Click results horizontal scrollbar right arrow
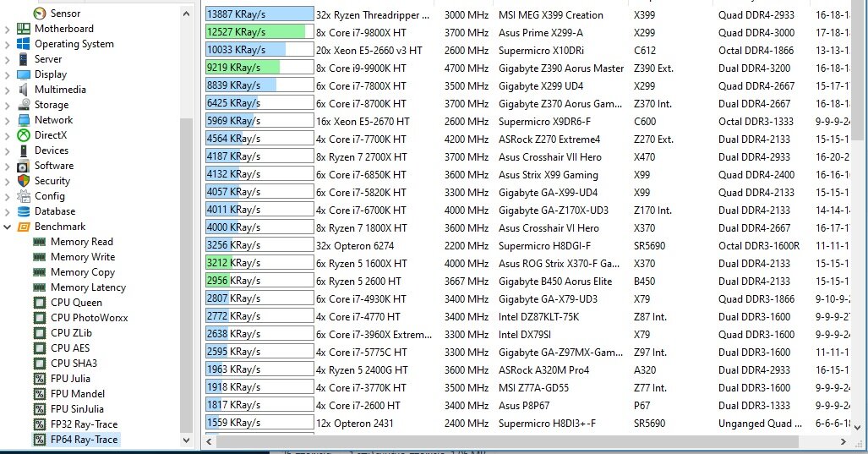Viewport: 868px width, 454px height. click(843, 442)
